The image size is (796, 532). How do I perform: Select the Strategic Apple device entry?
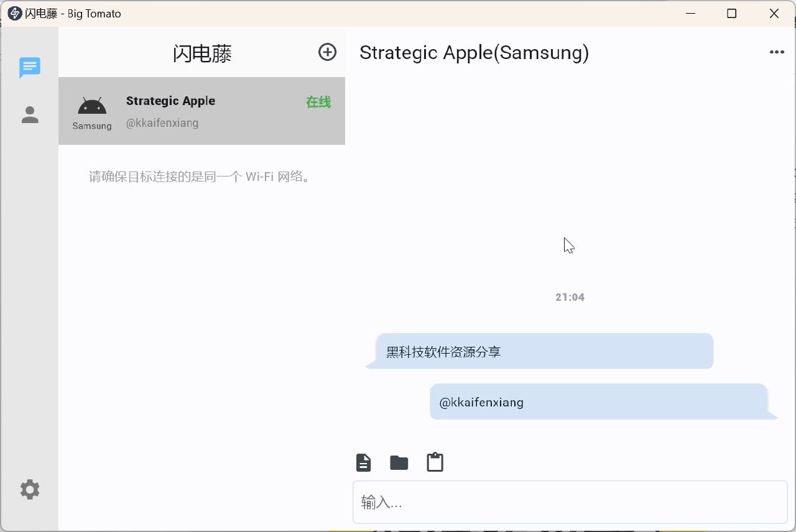[x=201, y=111]
